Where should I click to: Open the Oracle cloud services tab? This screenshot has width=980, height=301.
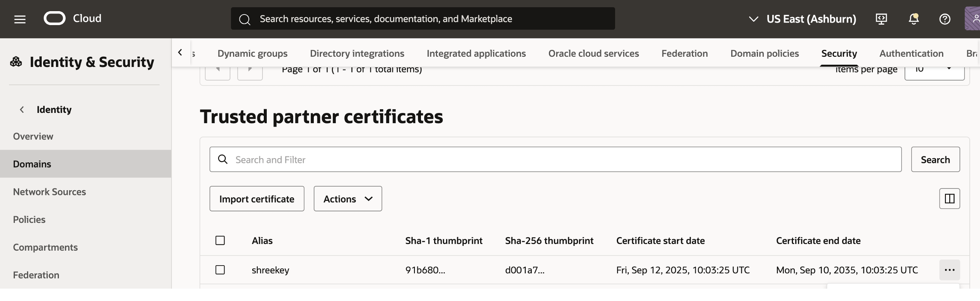pos(594,53)
